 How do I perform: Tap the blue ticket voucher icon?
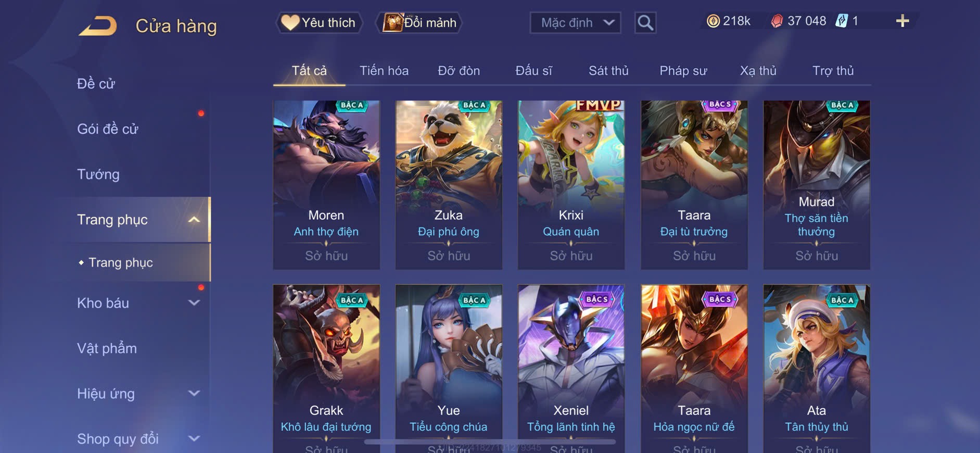point(842,21)
